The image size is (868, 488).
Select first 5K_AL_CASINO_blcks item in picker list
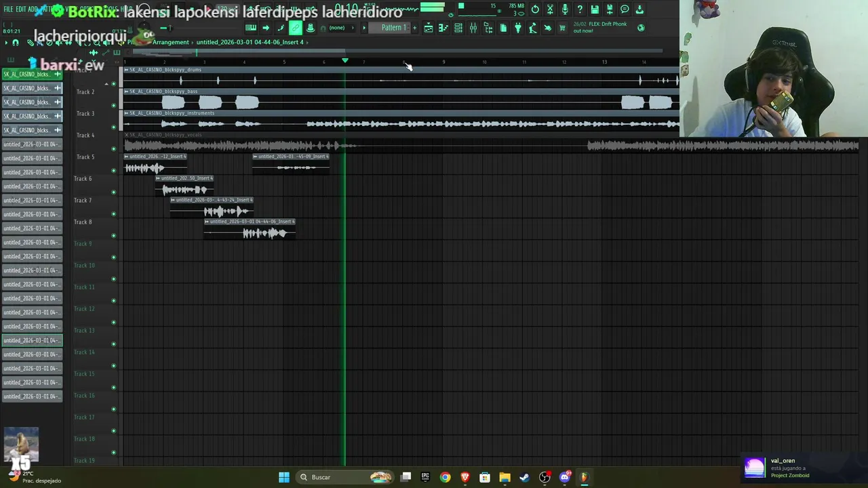click(x=32, y=74)
